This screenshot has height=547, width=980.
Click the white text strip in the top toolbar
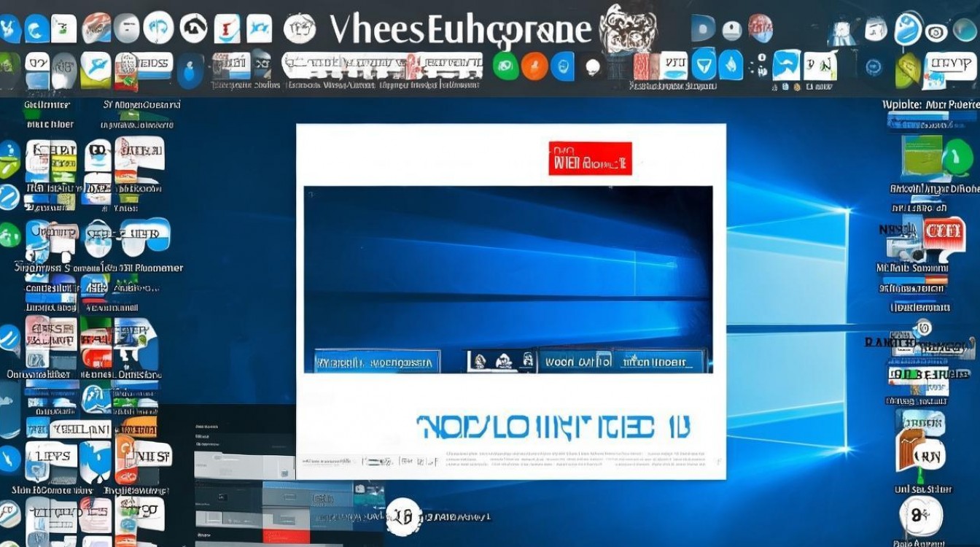[x=383, y=66]
